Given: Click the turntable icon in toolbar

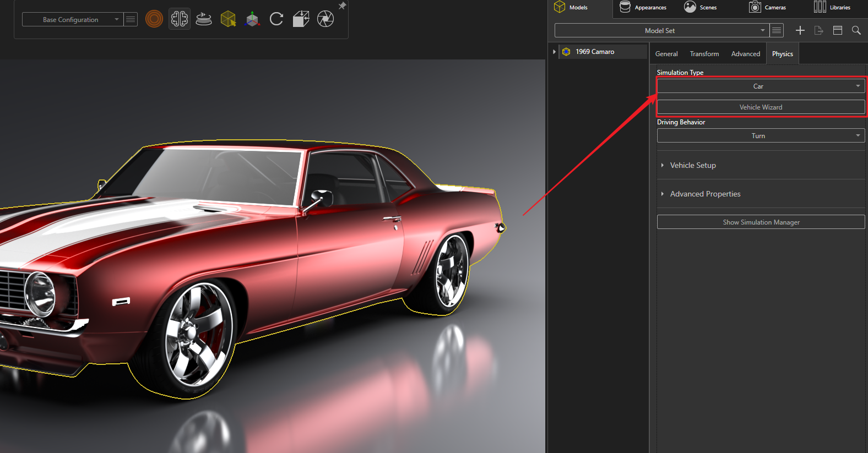Looking at the screenshot, I should [204, 19].
